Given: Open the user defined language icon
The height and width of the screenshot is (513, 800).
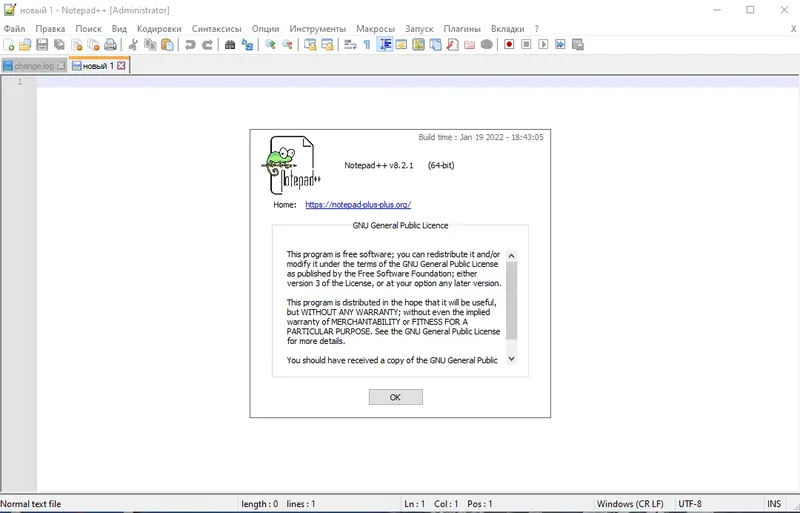Looking at the screenshot, I should [x=402, y=45].
